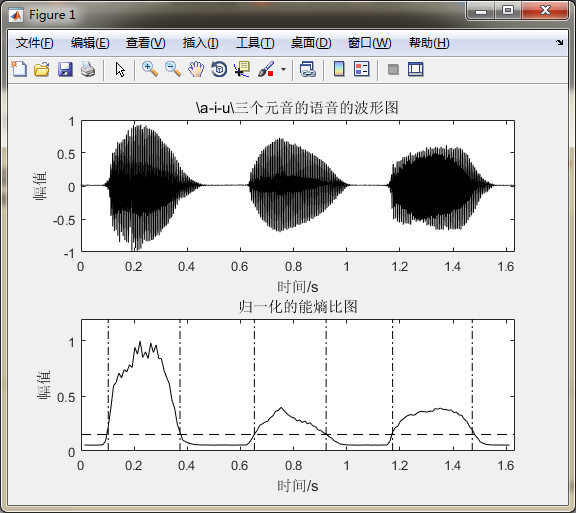The width and height of the screenshot is (576, 513).
Task: Enable the Rotate 3D tool
Action: point(219,69)
